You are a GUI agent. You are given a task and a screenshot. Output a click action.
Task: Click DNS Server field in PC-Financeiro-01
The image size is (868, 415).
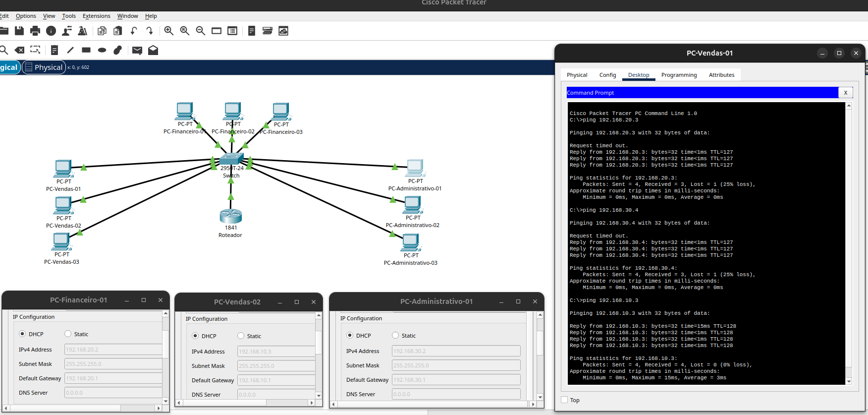tap(113, 392)
